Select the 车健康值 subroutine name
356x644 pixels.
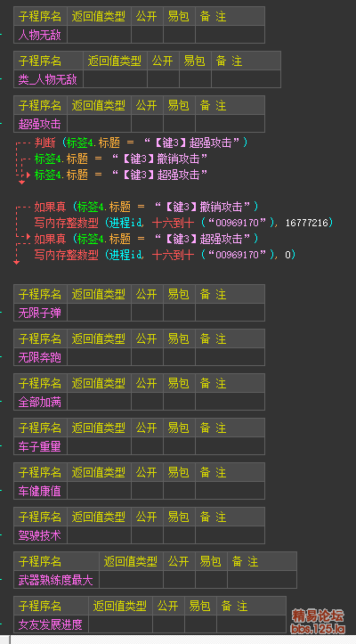40,491
